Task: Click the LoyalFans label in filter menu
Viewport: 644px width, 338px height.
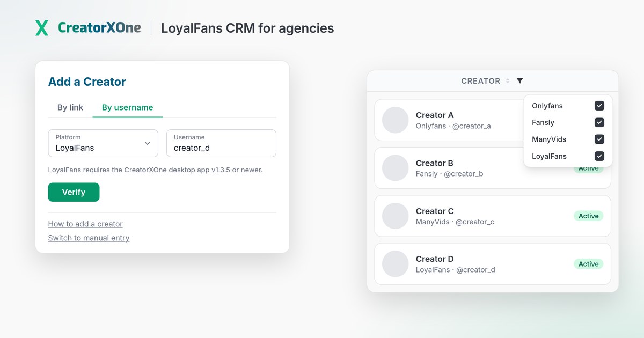Action: click(549, 156)
